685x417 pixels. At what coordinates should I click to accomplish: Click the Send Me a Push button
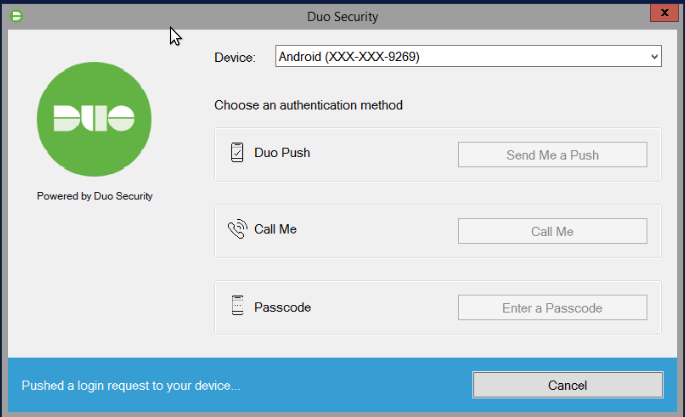click(553, 155)
